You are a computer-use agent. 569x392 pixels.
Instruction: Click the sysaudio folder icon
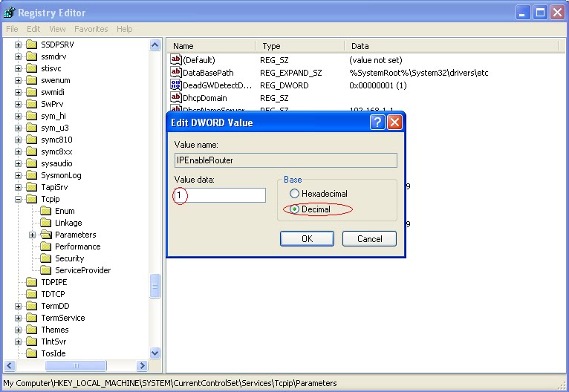32,163
